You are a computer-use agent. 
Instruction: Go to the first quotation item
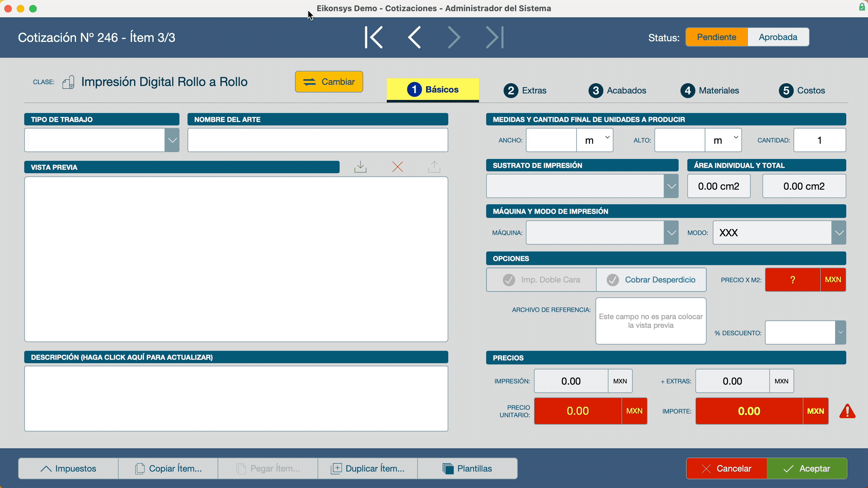pos(373,37)
